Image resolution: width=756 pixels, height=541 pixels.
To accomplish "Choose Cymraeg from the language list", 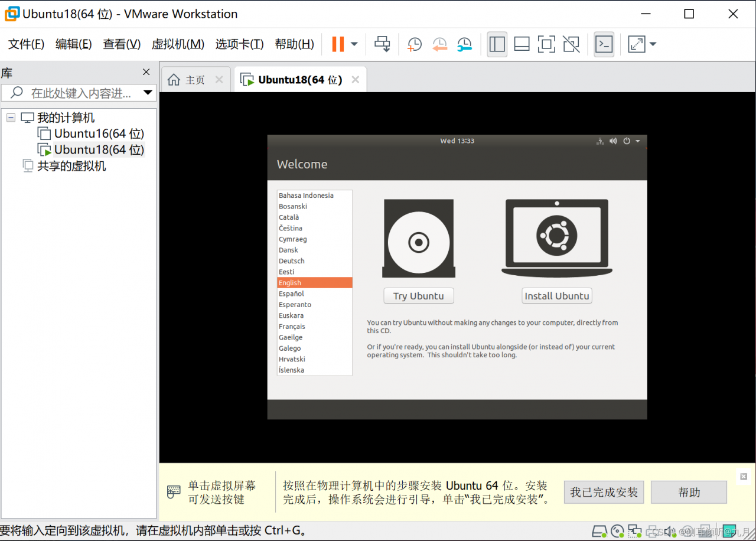I will [315, 239].
